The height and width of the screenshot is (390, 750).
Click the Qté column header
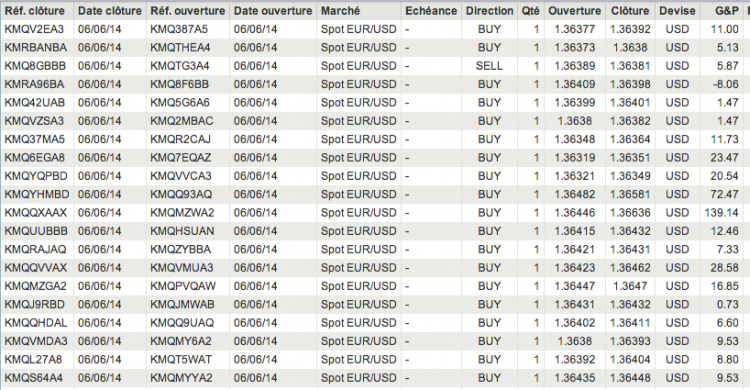[x=530, y=11]
